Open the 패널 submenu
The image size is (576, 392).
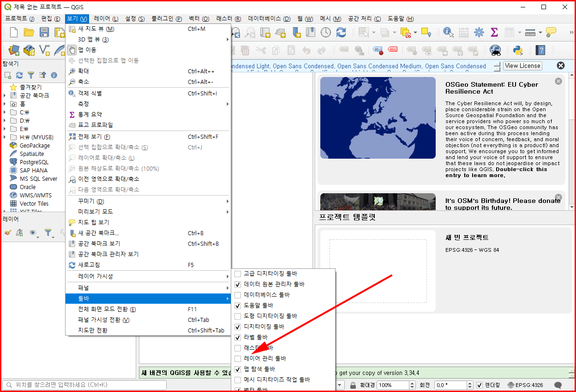click(x=148, y=288)
